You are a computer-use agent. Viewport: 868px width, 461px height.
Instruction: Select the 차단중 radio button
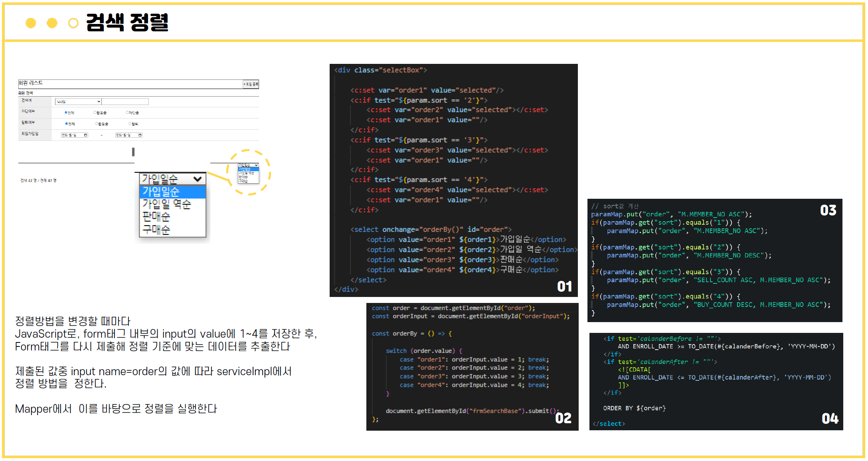click(x=127, y=112)
